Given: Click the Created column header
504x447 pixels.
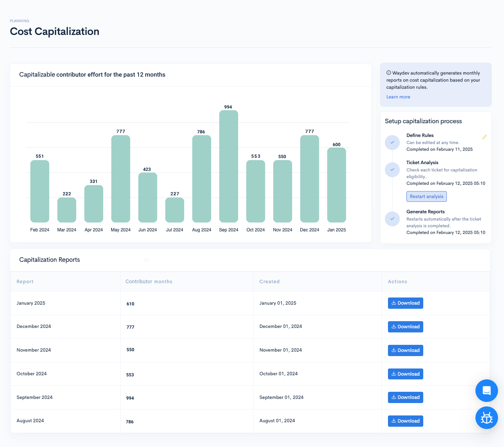Looking at the screenshot, I should 269,282.
